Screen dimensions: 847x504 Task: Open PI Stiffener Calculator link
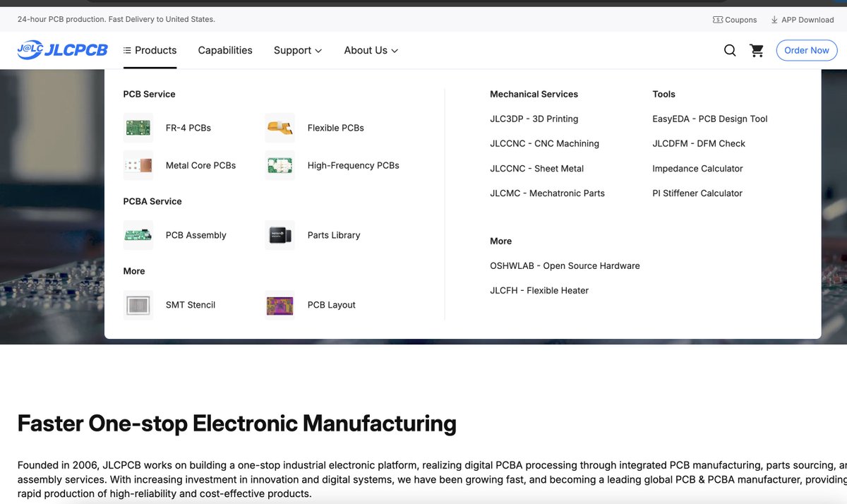click(x=697, y=193)
